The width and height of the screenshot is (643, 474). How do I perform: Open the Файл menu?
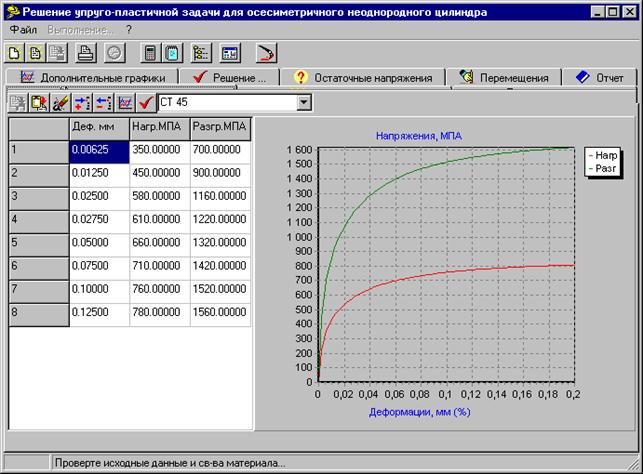[23, 30]
